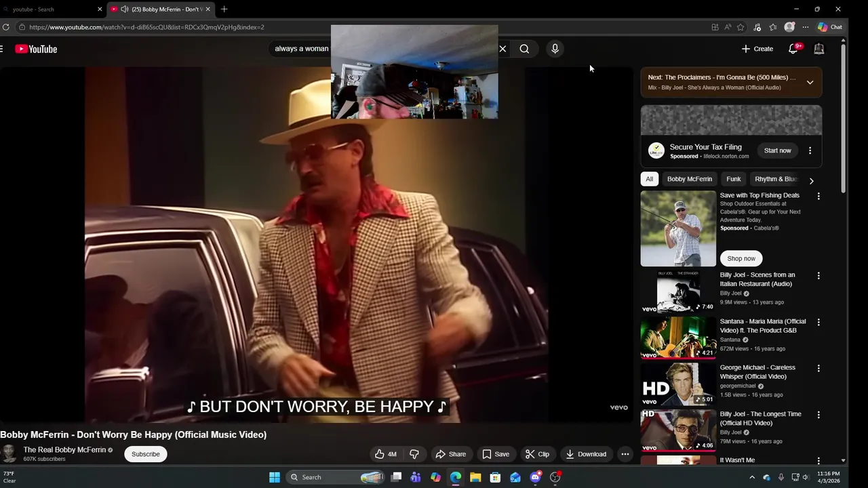
Task: Open the YouTube guide hamburger menu
Action: coord(2,49)
